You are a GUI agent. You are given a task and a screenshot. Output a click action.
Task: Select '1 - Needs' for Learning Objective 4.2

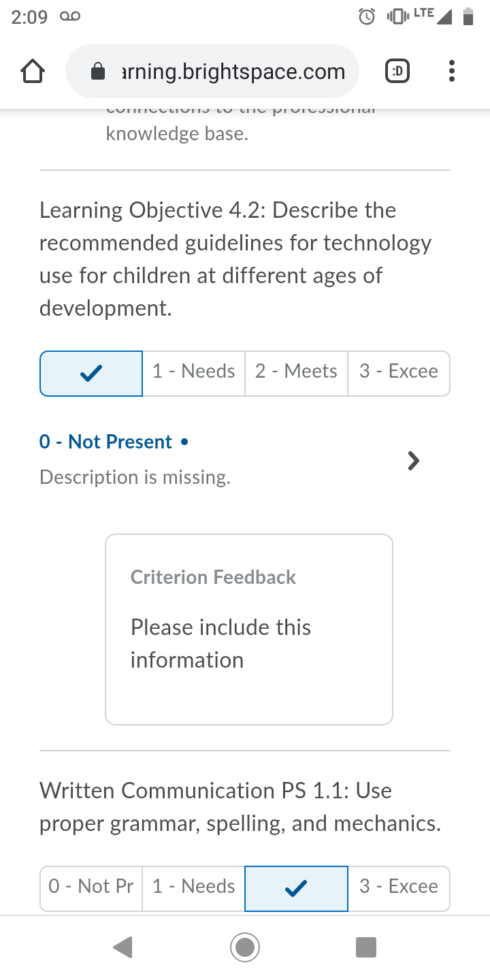click(194, 374)
